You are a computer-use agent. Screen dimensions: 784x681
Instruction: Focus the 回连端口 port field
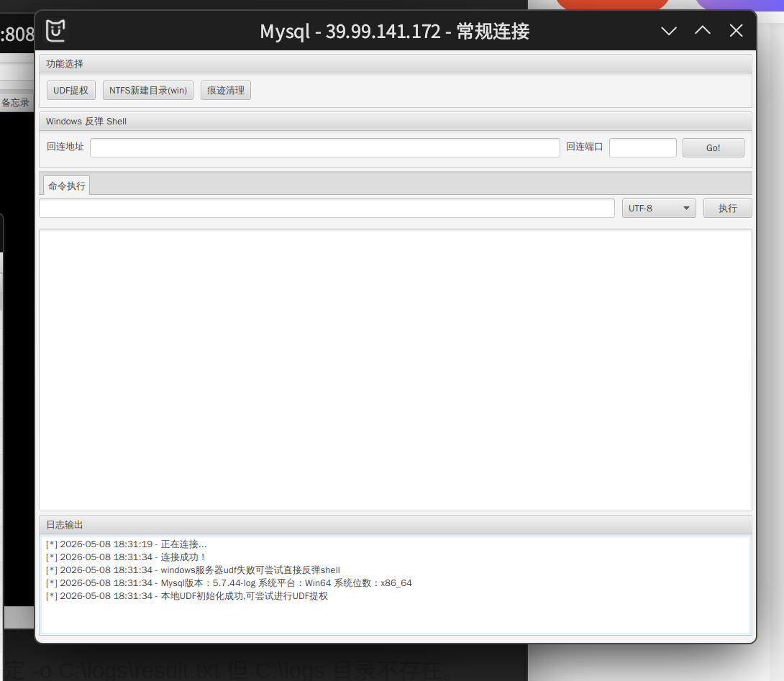tap(642, 147)
